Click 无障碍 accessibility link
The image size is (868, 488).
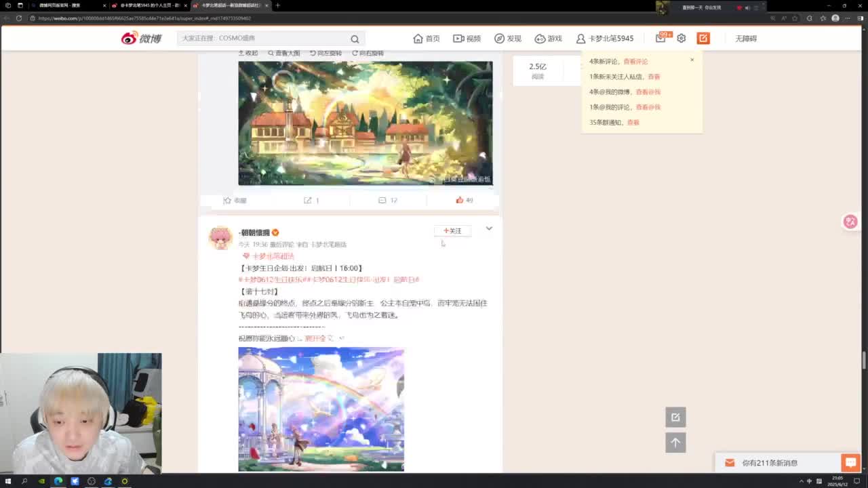coord(745,39)
